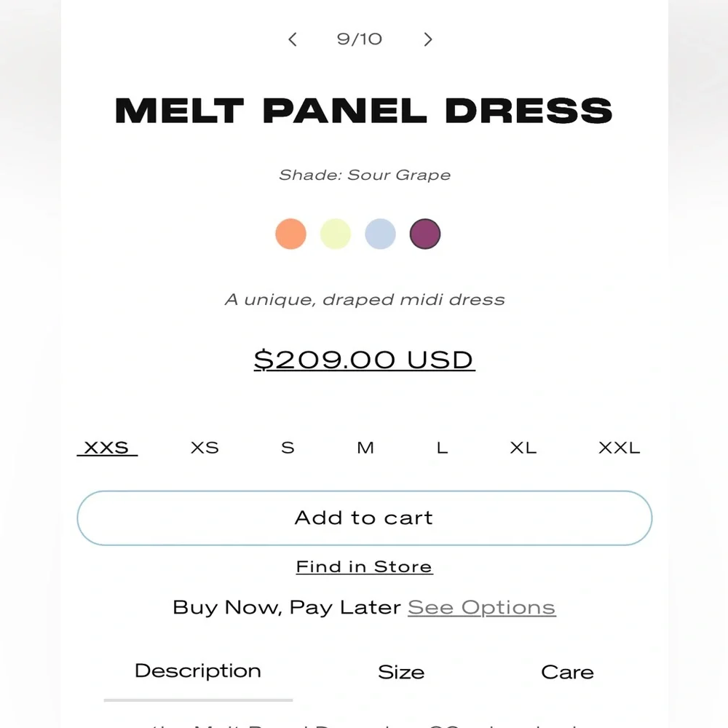Click the Add to cart button
728x728 pixels.
coord(365,518)
